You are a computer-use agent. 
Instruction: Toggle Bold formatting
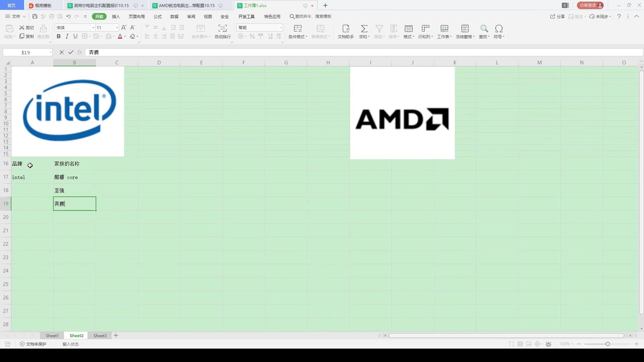pyautogui.click(x=59, y=36)
